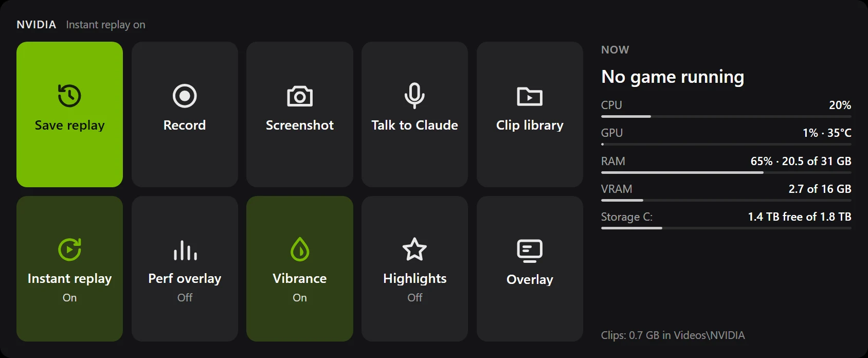Toggle the Vibrance On state
This screenshot has width=868, height=358.
tap(300, 298)
